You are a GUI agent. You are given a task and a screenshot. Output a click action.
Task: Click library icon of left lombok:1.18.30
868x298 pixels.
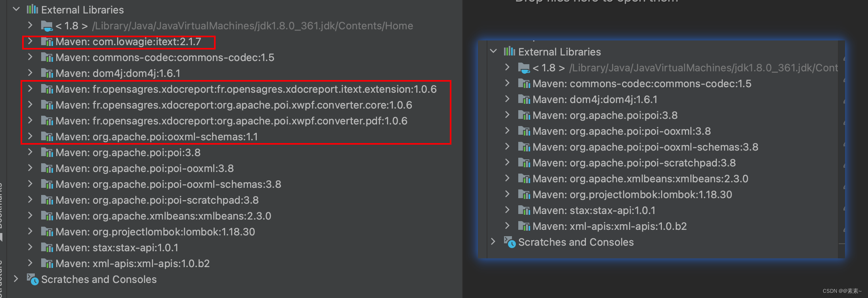tap(47, 231)
